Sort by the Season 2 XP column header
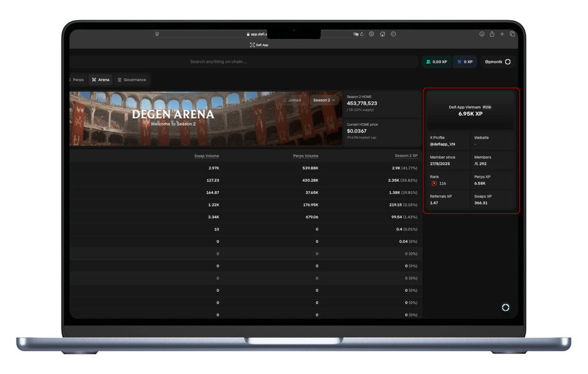Image resolution: width=588 pixels, height=374 pixels. [x=406, y=155]
